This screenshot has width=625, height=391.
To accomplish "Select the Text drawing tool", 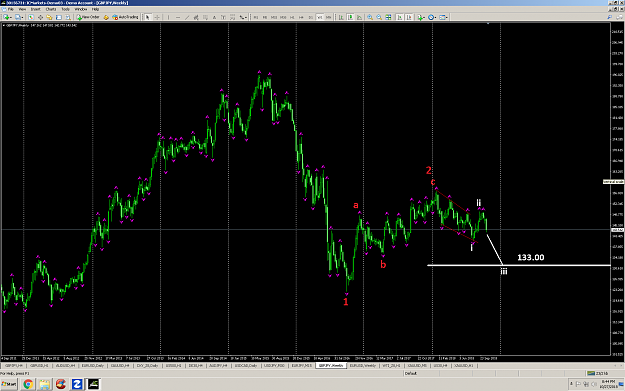I will click(214, 17).
